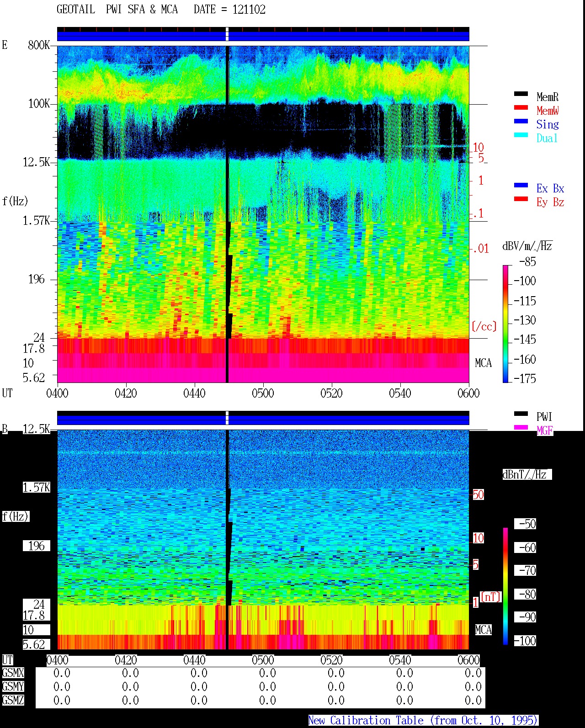Click the MemR legend label

click(x=548, y=97)
